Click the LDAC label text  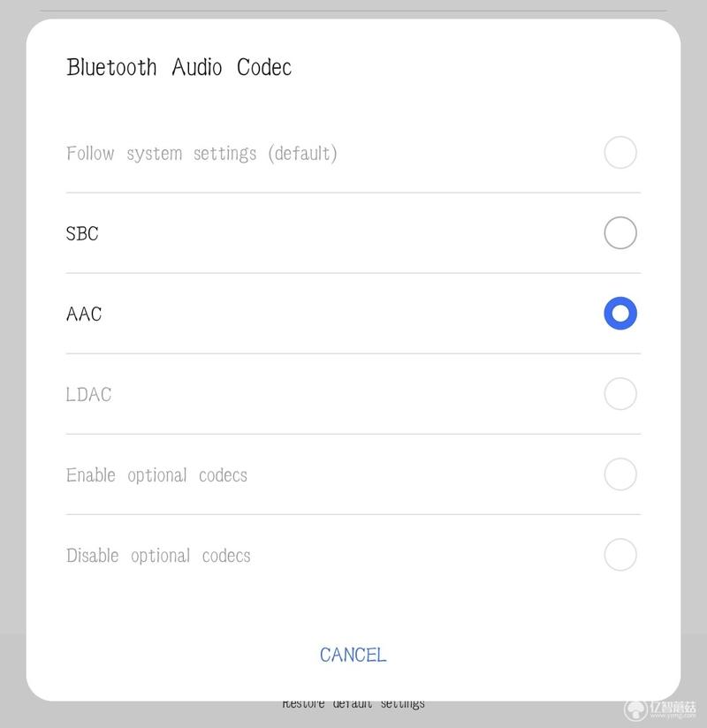click(88, 395)
